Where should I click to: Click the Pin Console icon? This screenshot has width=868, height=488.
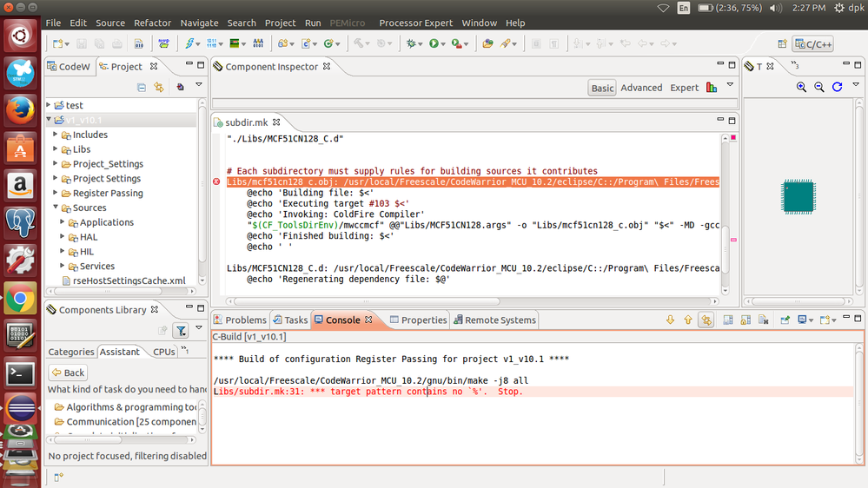[785, 320]
